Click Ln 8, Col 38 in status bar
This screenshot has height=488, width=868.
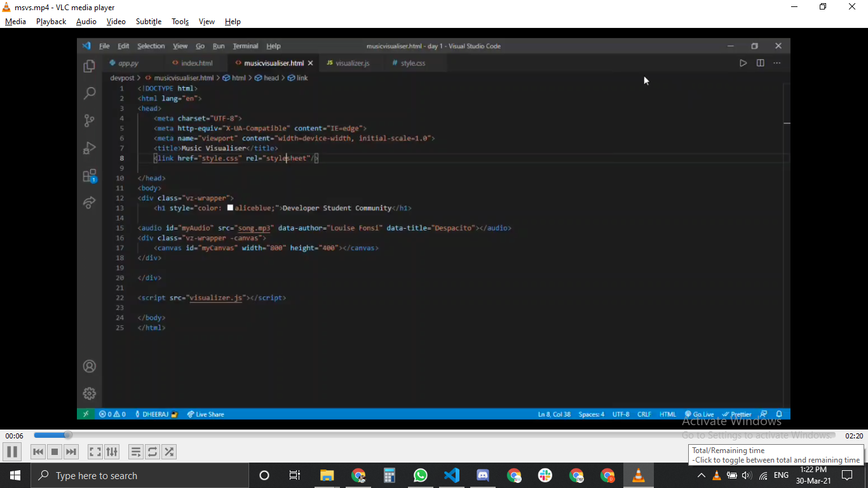[x=554, y=414]
